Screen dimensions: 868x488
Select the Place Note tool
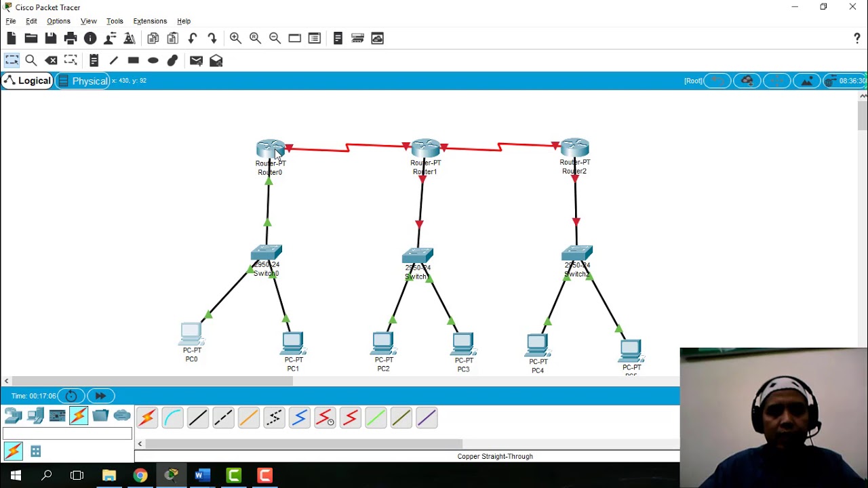click(94, 61)
